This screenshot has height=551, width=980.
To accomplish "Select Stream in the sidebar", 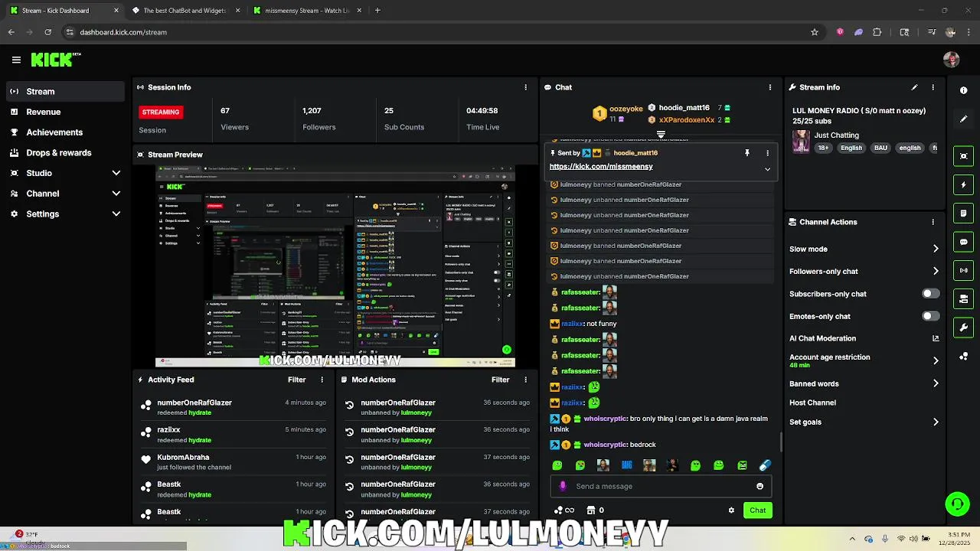I will click(65, 91).
